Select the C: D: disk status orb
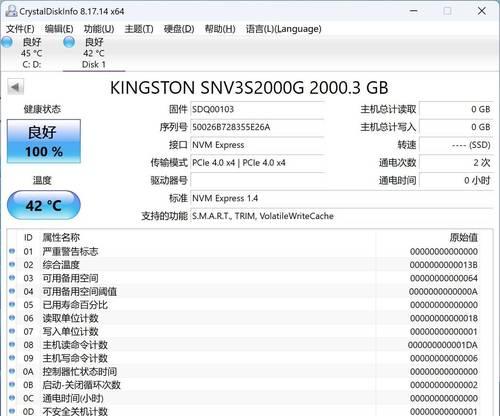 pos(6,42)
